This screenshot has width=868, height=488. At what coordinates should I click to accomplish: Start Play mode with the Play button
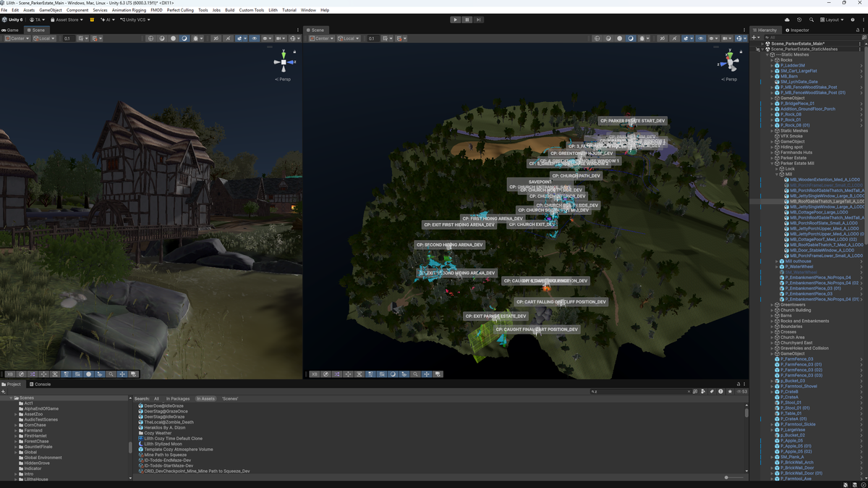pos(455,20)
